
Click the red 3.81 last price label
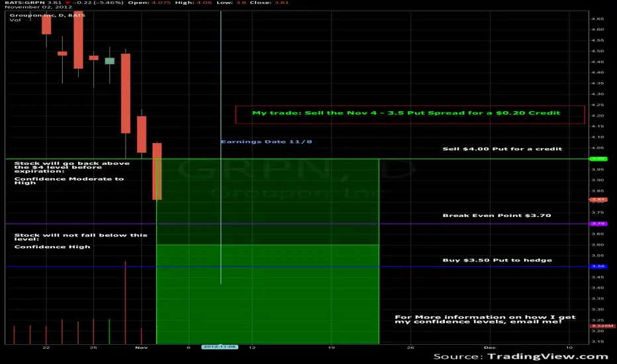[598, 200]
